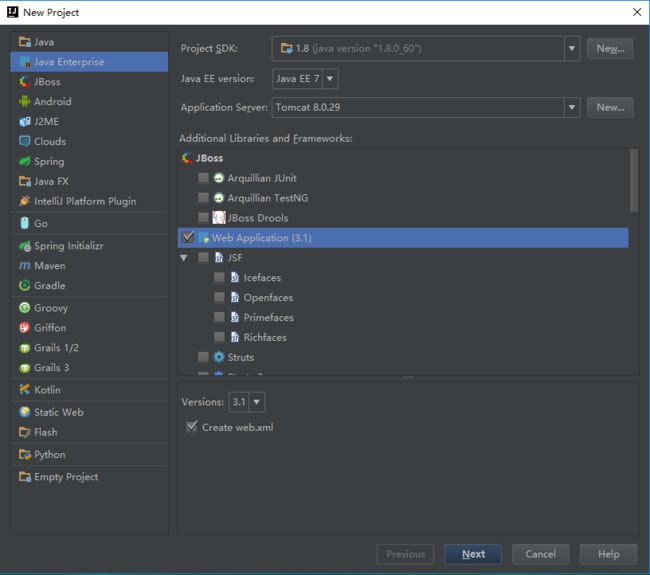The width and height of the screenshot is (650, 575).
Task: Open the Project SDK dropdown arrow
Action: point(572,49)
